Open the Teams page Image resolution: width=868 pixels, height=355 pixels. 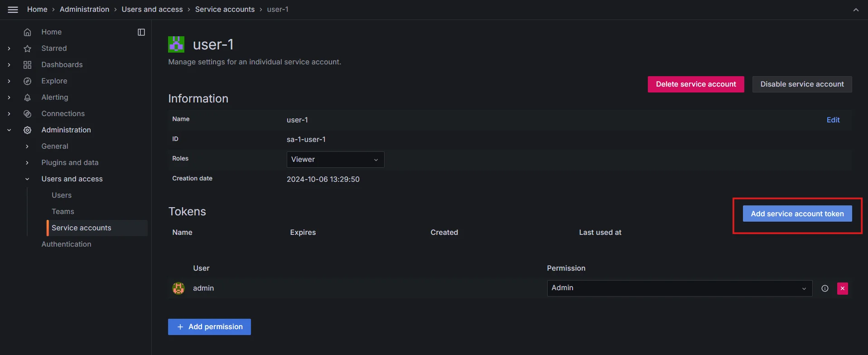(63, 212)
